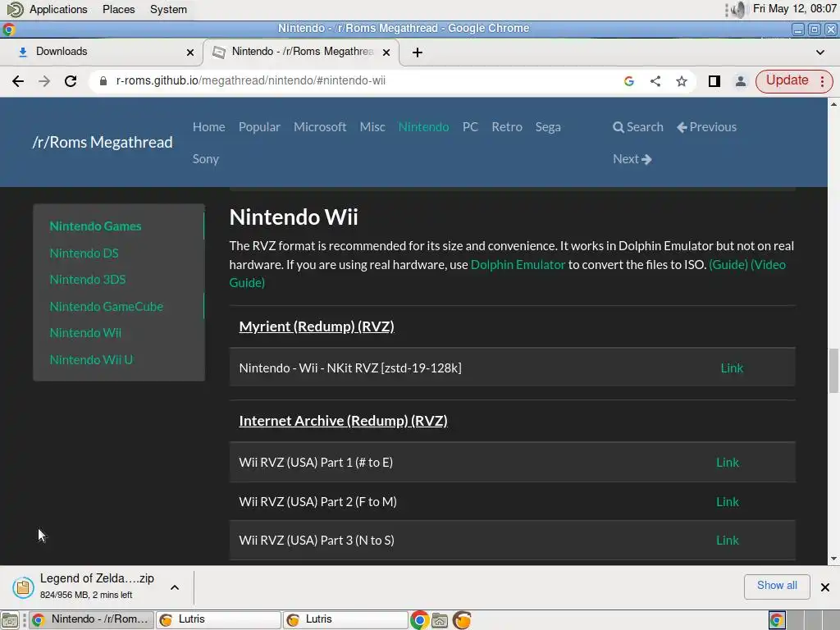The image size is (840, 630).
Task: Open the Retro nav item
Action: tap(507, 127)
